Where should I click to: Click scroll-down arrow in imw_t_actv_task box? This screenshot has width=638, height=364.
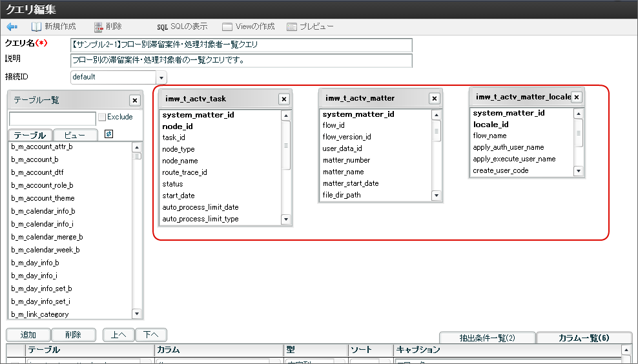(286, 219)
